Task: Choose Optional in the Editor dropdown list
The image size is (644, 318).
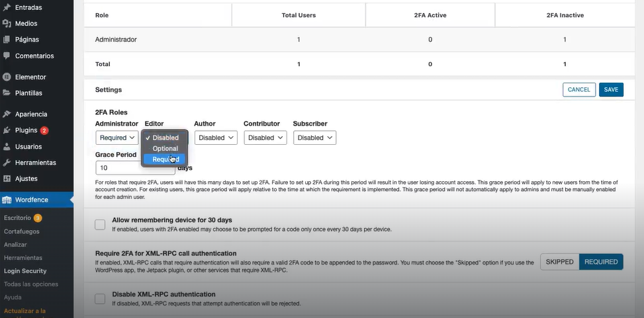Action: pyautogui.click(x=165, y=149)
